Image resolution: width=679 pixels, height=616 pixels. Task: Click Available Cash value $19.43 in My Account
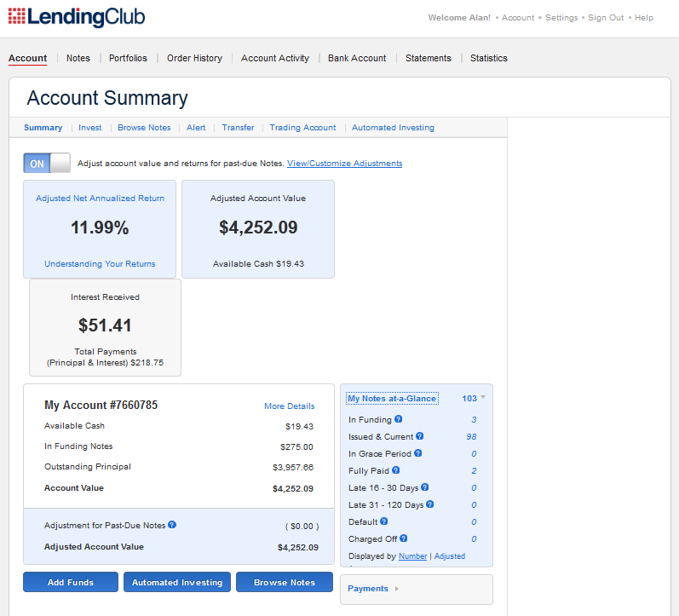point(299,427)
